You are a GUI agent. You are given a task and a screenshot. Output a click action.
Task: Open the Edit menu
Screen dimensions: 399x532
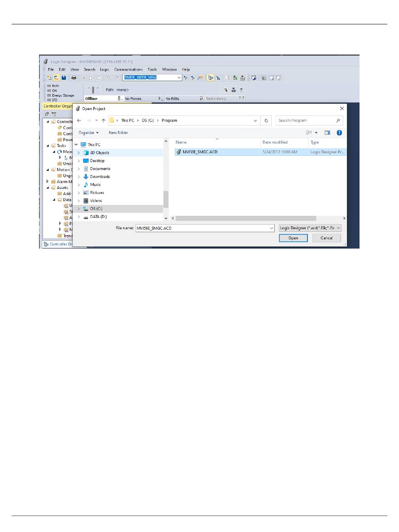pyautogui.click(x=62, y=70)
